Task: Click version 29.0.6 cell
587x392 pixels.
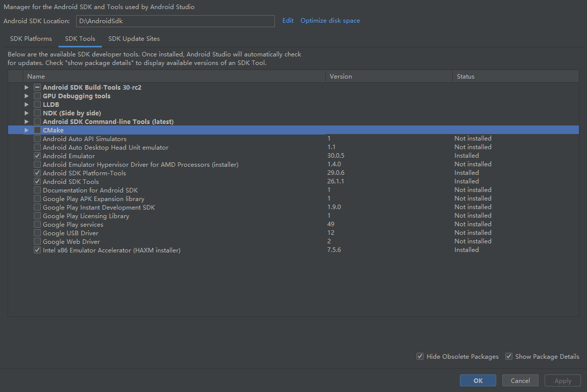Action: 336,173
